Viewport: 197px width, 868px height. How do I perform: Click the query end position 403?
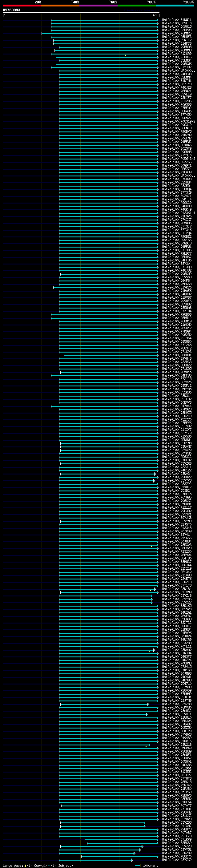tap(155, 15)
